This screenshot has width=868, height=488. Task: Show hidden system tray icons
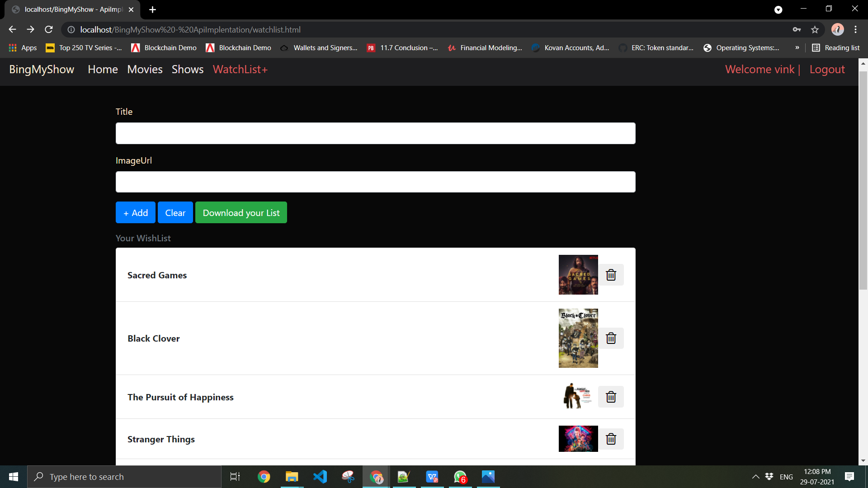click(x=755, y=477)
